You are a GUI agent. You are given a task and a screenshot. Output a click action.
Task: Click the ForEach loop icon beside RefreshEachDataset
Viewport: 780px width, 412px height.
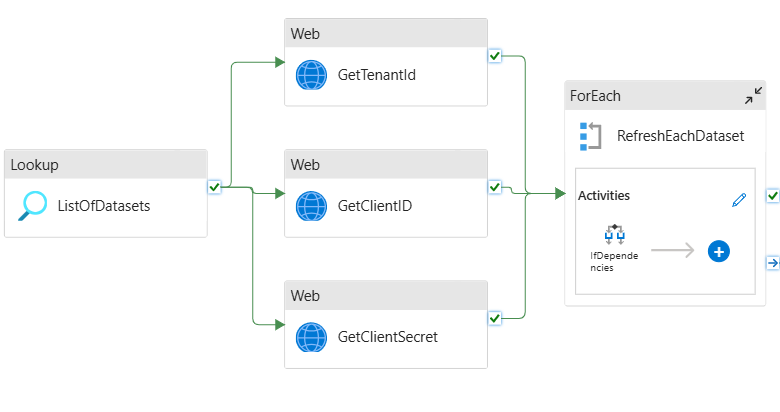590,136
